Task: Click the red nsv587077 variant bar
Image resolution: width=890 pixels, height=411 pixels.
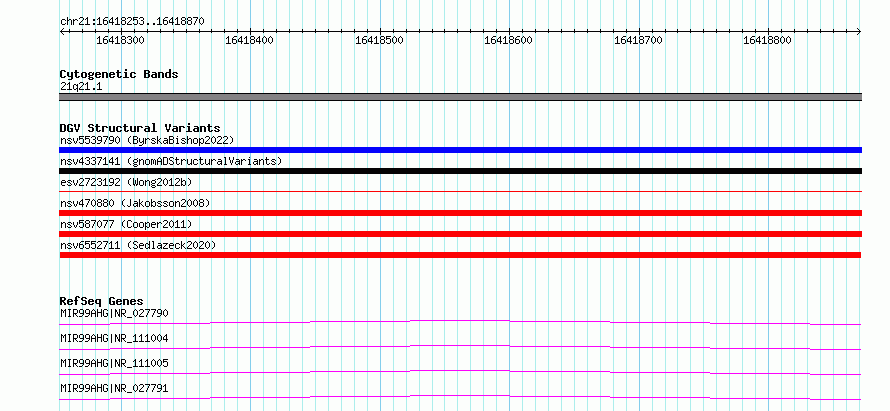Action: [460, 234]
